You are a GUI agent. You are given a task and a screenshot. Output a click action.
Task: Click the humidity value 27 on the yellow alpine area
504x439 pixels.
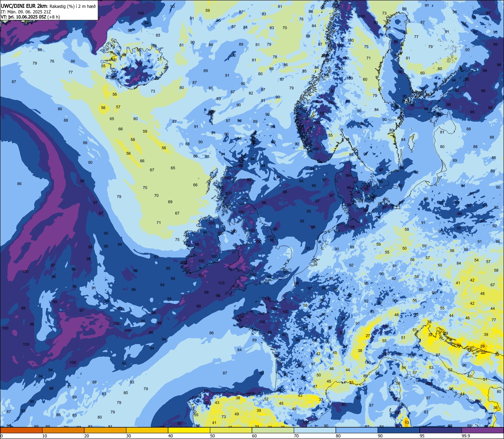(367, 336)
